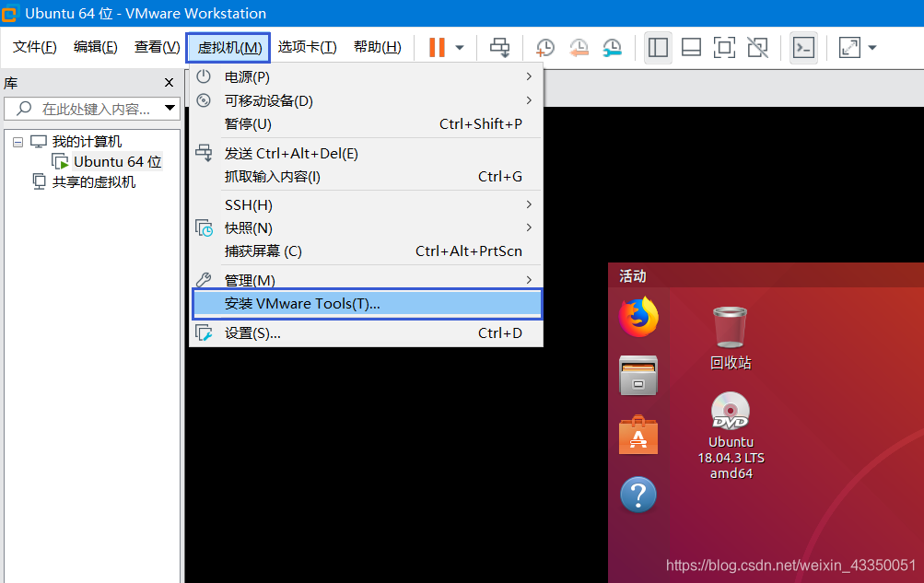The width and height of the screenshot is (924, 583).
Task: Enter full screen mode icon
Action: pos(724,48)
